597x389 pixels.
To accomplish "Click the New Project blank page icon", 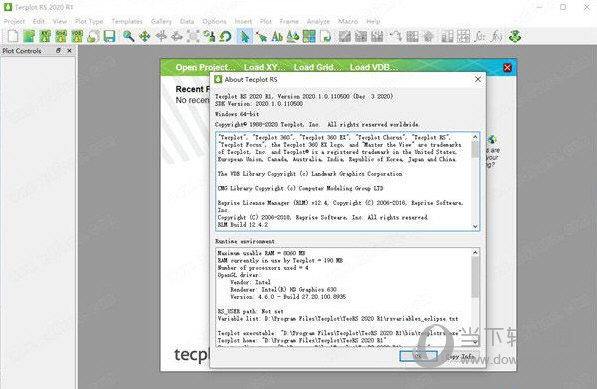I will [x=13, y=36].
